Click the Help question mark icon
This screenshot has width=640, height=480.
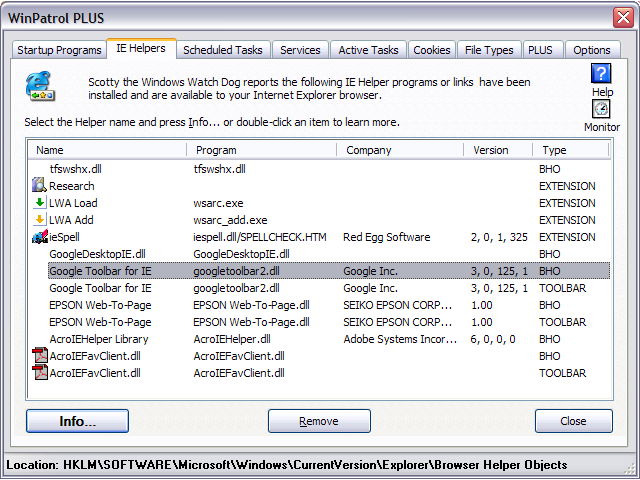601,74
